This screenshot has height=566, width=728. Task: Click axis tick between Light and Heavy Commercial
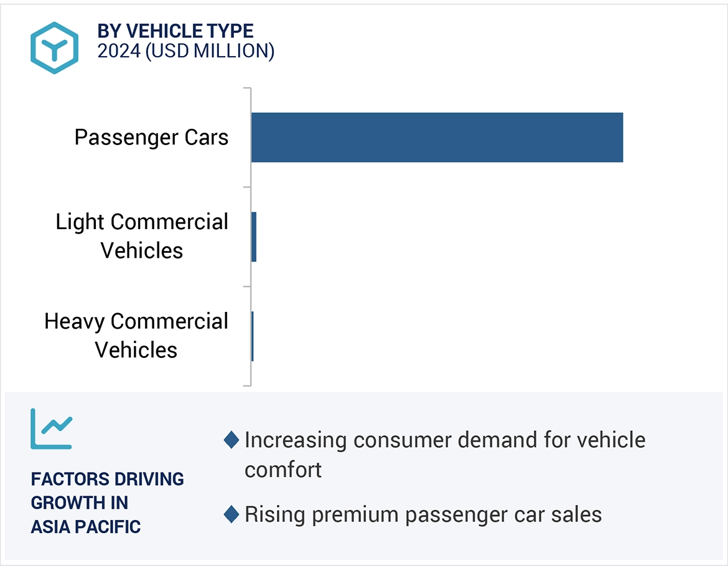click(246, 286)
